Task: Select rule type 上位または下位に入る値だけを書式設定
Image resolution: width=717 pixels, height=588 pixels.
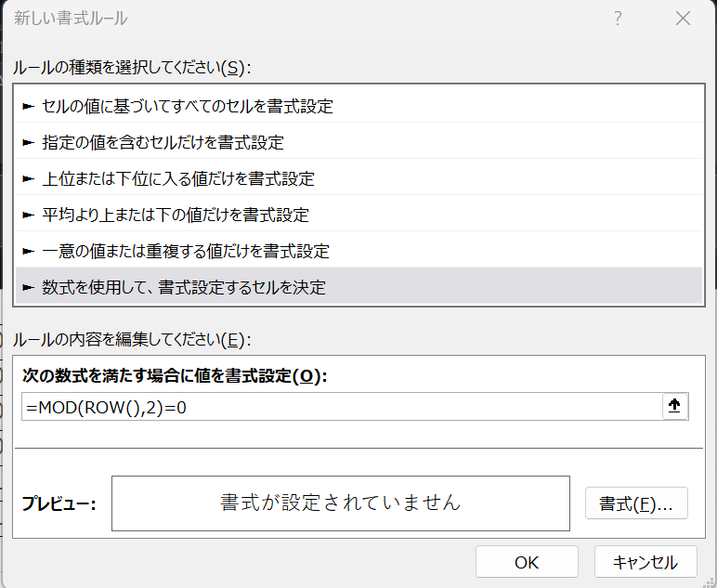Action: pyautogui.click(x=358, y=178)
